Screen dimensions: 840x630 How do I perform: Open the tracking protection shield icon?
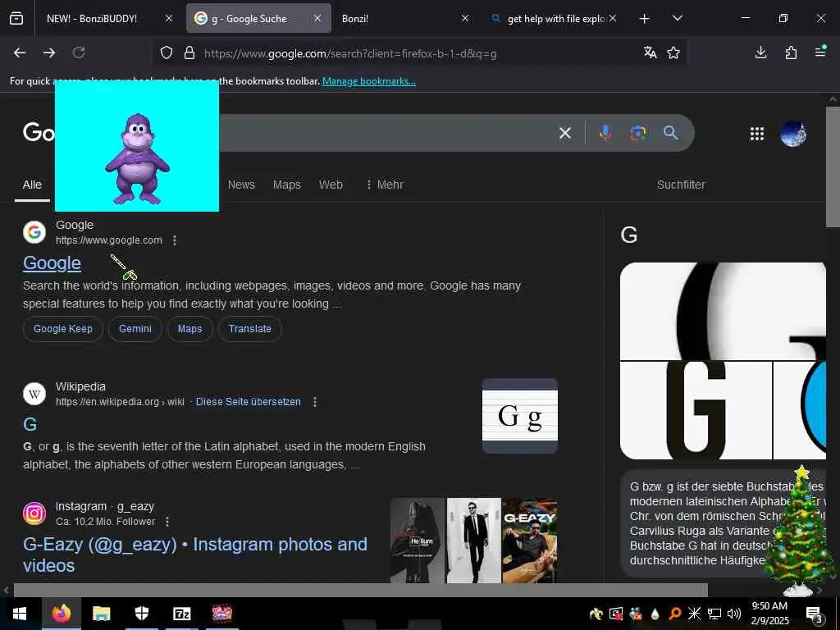167,53
